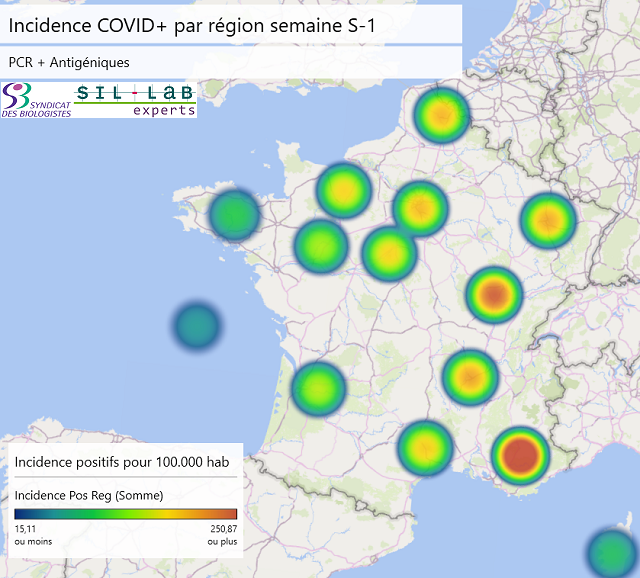
Task: Select the Occitanie bubble in southern France
Action: [x=426, y=448]
